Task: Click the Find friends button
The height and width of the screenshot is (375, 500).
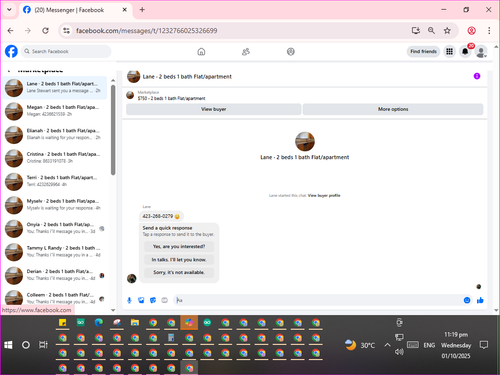Action: tap(423, 51)
